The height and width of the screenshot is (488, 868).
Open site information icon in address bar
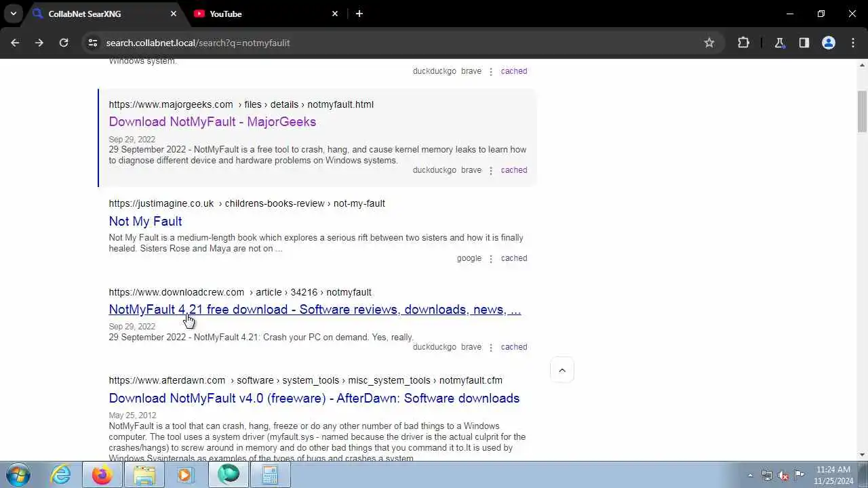pyautogui.click(x=93, y=43)
